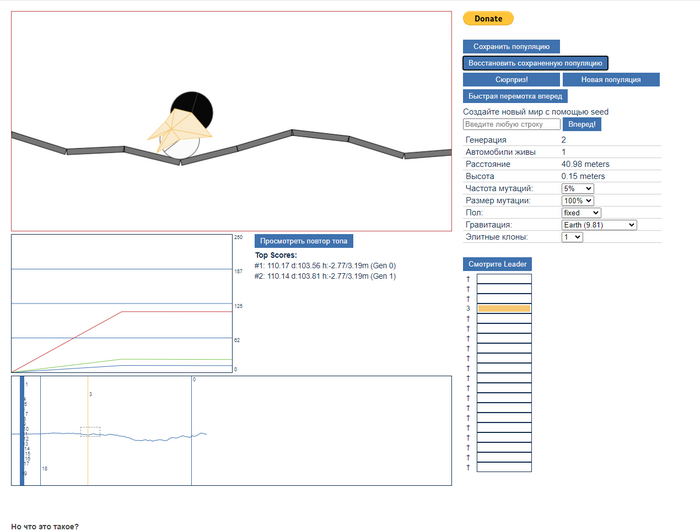Click the graph axis label 250

click(x=238, y=237)
